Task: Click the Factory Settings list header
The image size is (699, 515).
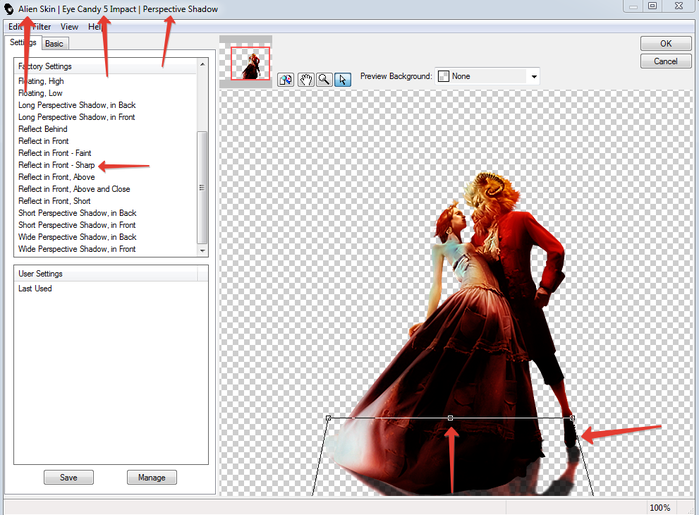Action: [105, 66]
